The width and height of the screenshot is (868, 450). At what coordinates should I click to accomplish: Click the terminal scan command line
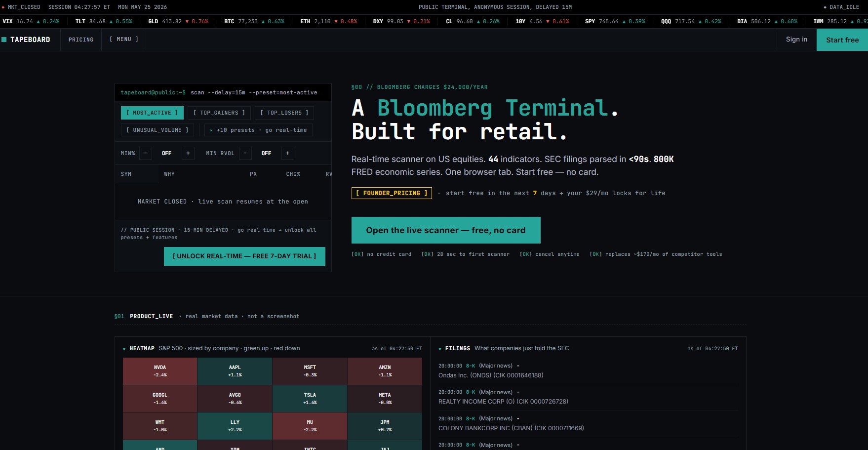219,92
